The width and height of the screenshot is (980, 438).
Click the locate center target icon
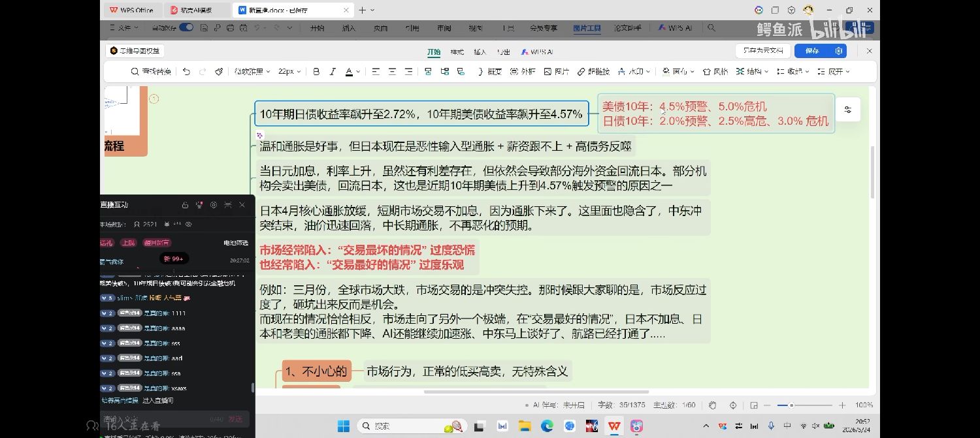(x=733, y=405)
